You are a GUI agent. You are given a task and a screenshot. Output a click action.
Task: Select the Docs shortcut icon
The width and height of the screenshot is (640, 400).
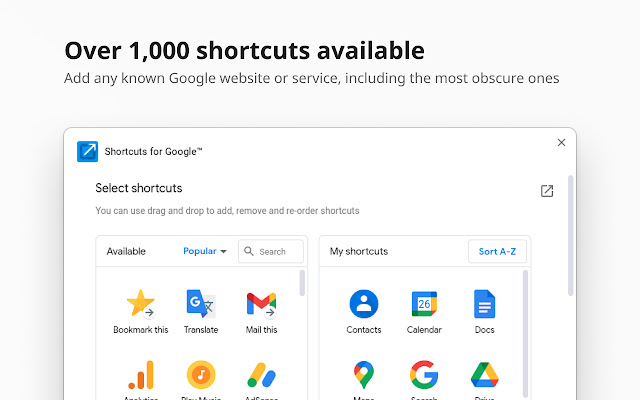click(485, 303)
